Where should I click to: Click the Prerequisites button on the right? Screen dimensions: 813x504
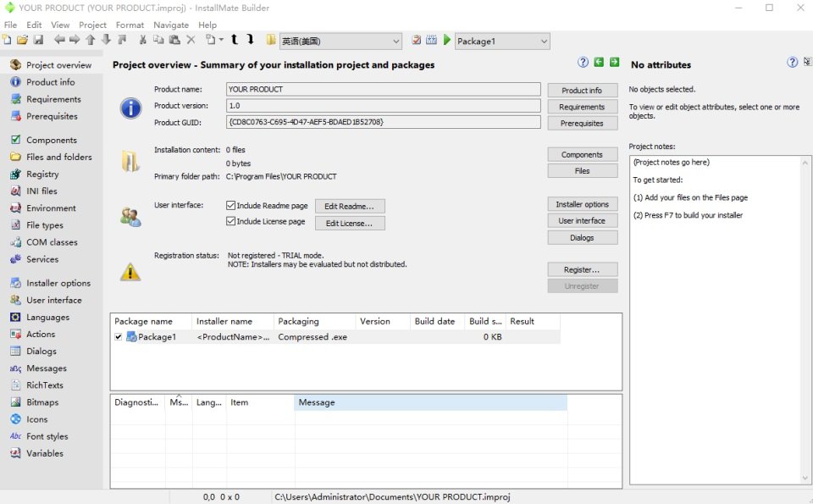coord(583,124)
